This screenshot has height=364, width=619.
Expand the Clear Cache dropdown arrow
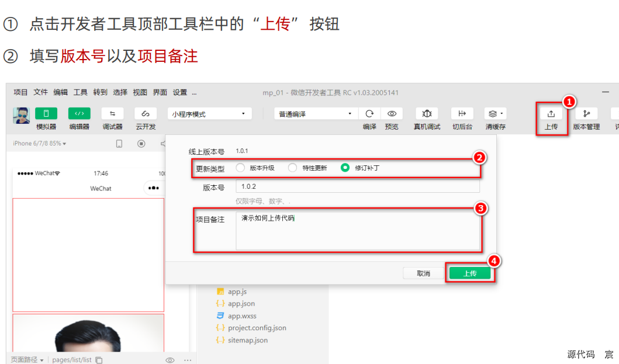[502, 114]
